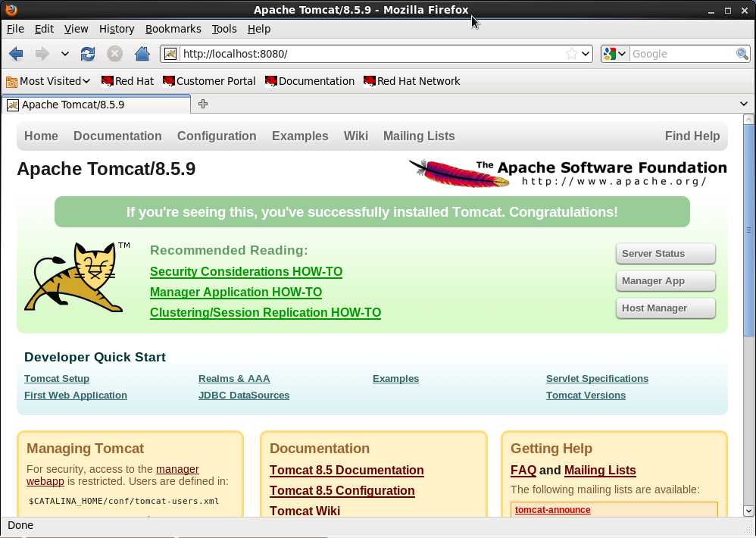Open the FAQ link

point(523,470)
